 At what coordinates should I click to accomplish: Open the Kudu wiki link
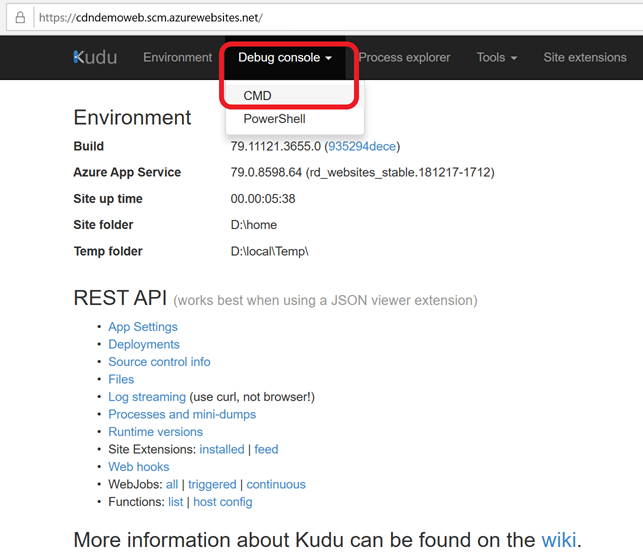point(559,540)
